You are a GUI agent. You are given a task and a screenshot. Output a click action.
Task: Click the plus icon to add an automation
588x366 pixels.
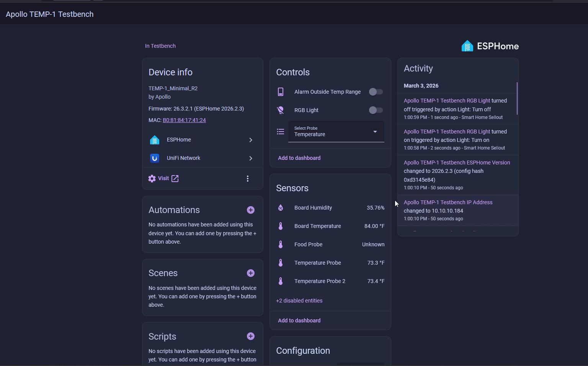point(251,210)
